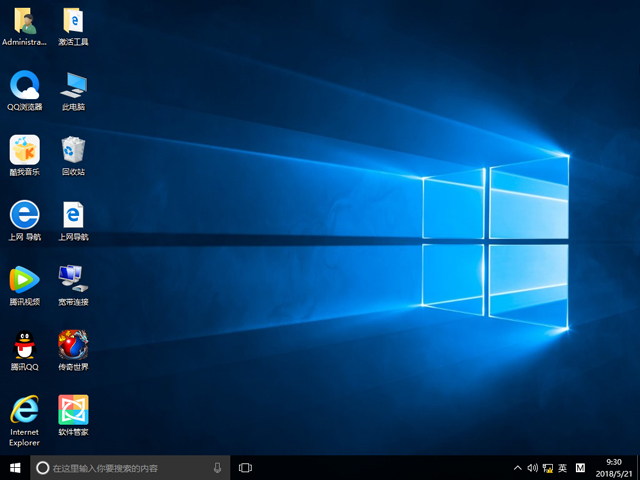Viewport: 640px width, 480px height.
Task: Open the 酷我音乐 music app icon
Action: click(24, 150)
